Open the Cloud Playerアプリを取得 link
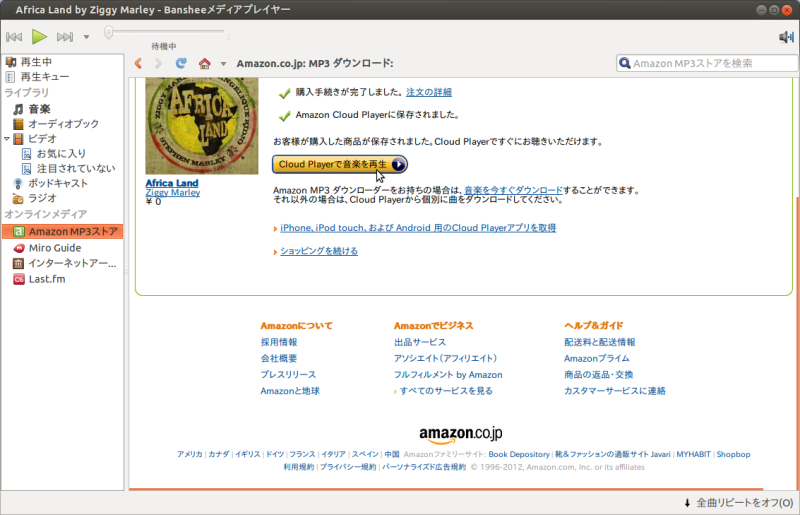The width and height of the screenshot is (800, 515). (x=418, y=228)
